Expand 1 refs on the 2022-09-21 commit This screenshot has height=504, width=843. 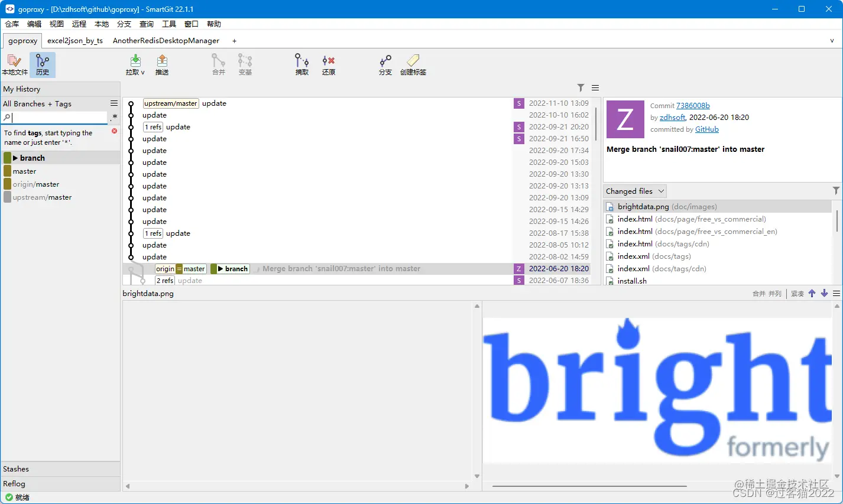pos(153,127)
